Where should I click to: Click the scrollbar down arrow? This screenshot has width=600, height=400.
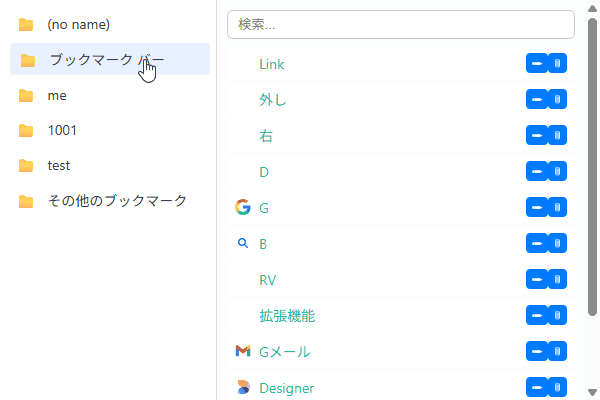(592, 392)
